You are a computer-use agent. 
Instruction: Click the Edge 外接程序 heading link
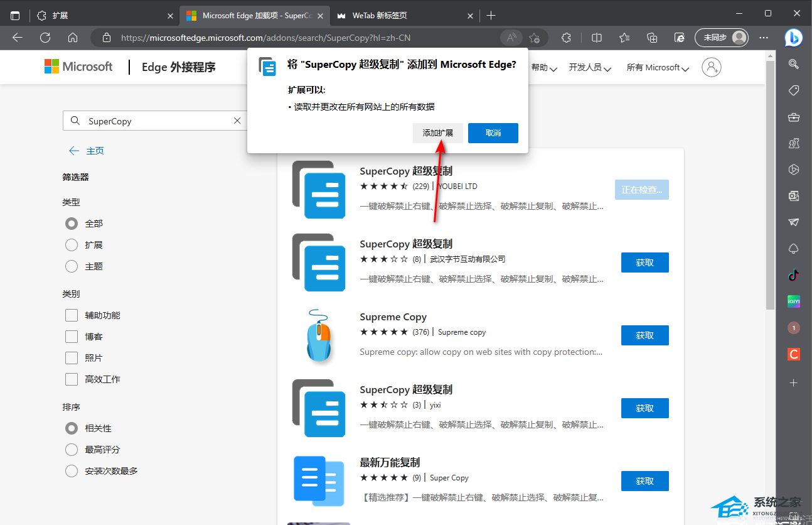tap(179, 67)
